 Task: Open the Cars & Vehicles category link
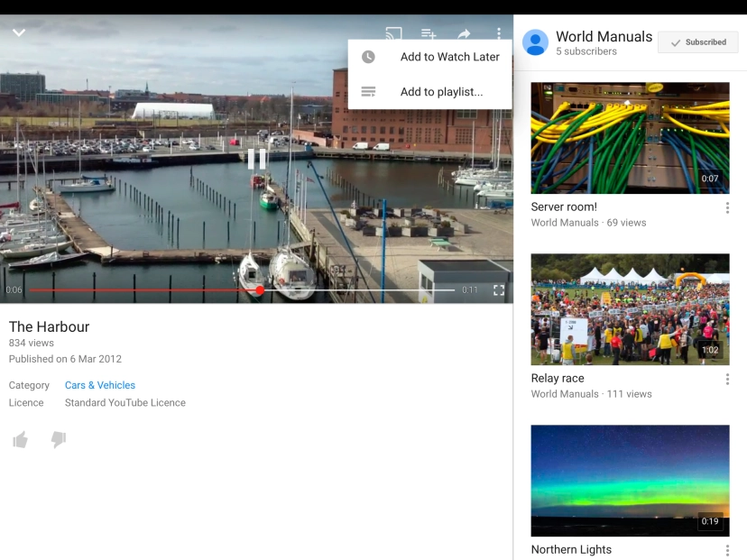(100, 385)
